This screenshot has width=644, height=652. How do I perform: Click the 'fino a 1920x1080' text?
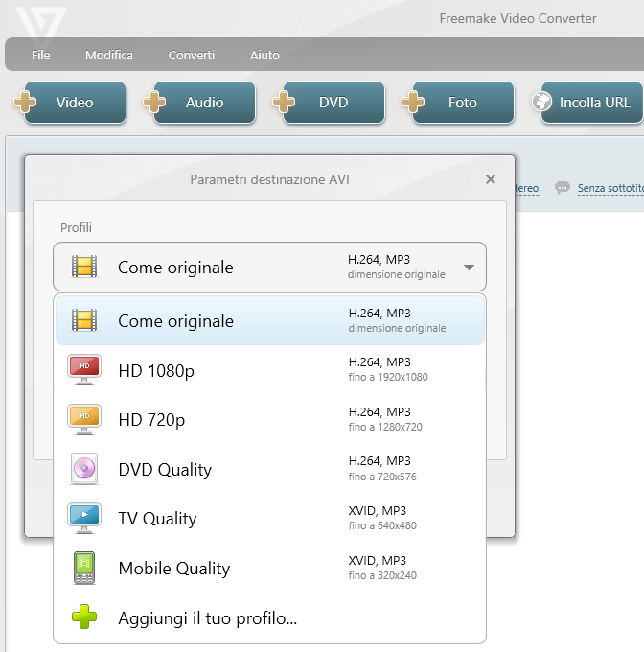[x=388, y=377]
